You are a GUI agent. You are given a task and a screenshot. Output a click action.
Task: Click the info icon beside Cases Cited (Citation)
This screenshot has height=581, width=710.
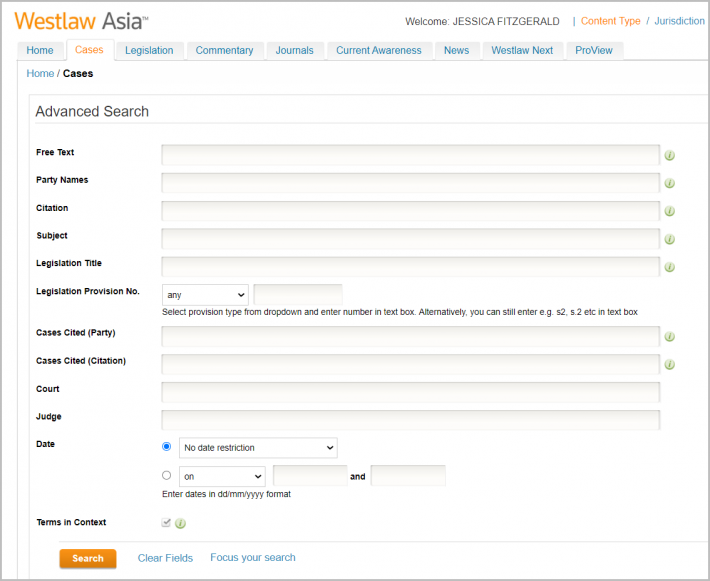click(669, 365)
